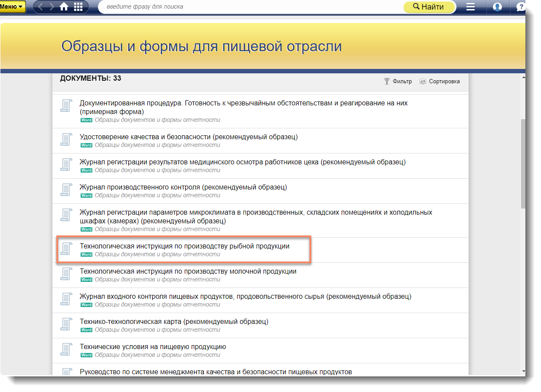Screen dimensions: 541x392
Task: Click the search phrase input field
Action: pyautogui.click(x=251, y=7)
